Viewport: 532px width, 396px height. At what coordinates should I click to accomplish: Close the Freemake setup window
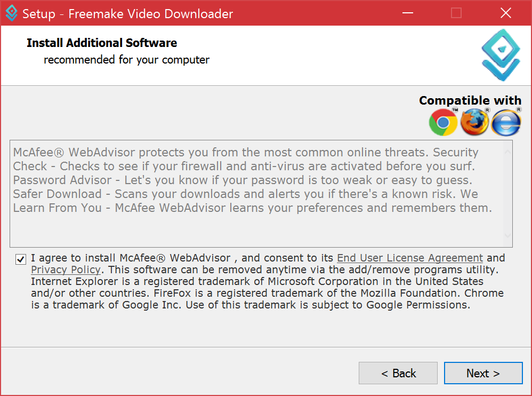tap(505, 13)
